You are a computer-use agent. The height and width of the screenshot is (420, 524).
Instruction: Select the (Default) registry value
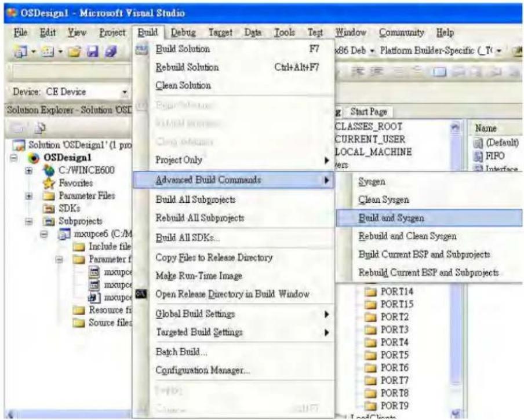coord(502,143)
